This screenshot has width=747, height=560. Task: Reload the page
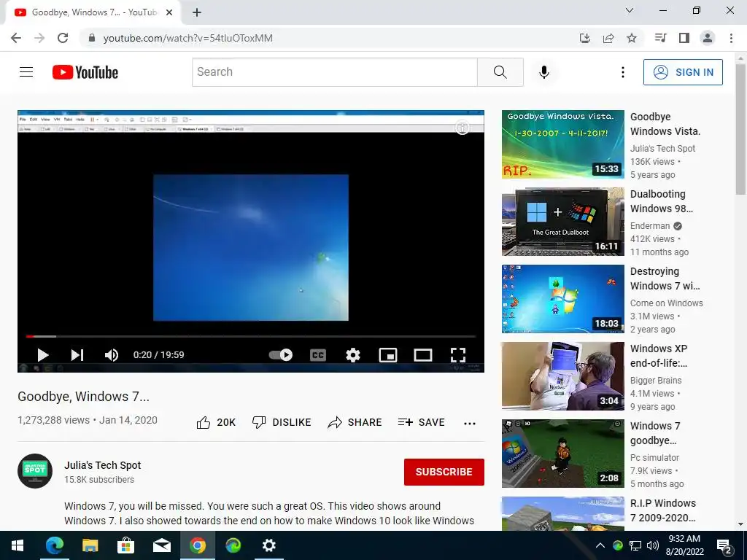click(x=63, y=38)
